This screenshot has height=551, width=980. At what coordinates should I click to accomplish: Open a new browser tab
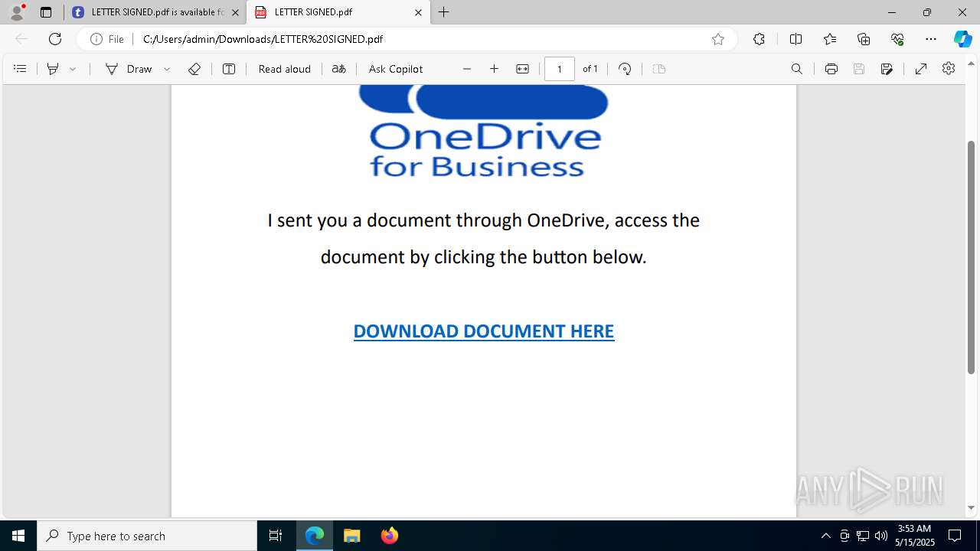pyautogui.click(x=444, y=12)
